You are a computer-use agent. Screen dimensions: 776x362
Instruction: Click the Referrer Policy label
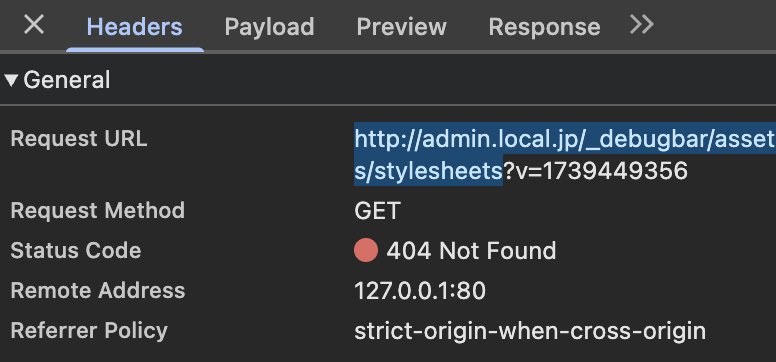coord(89,330)
